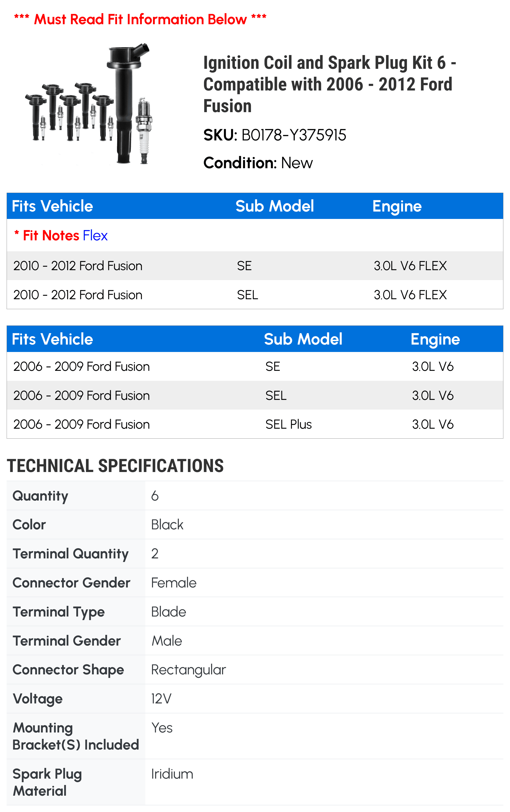Image resolution: width=510 pixels, height=812 pixels.
Task: Click the Spark Plug Material Iridium value
Action: pyautogui.click(x=172, y=774)
